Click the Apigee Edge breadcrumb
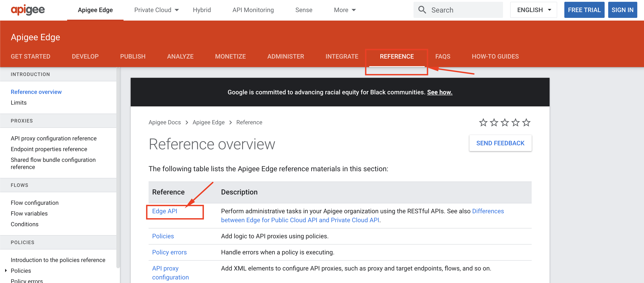 pos(209,122)
